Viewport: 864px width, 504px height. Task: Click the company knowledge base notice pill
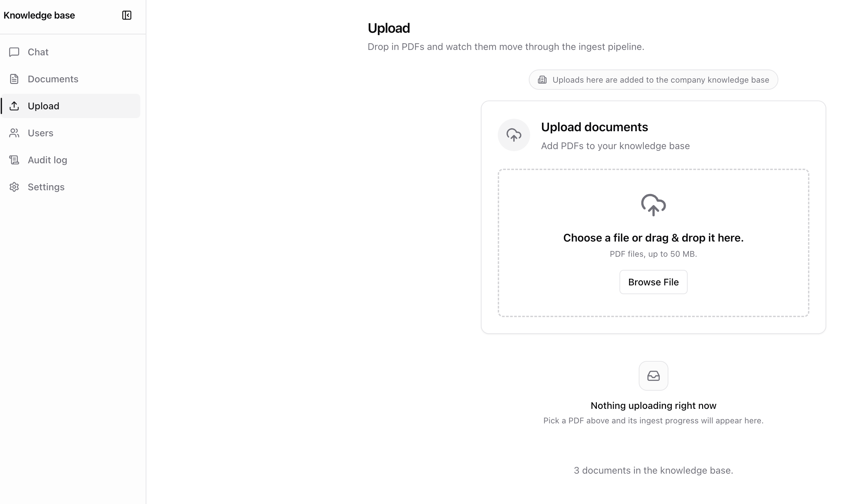pos(653,80)
